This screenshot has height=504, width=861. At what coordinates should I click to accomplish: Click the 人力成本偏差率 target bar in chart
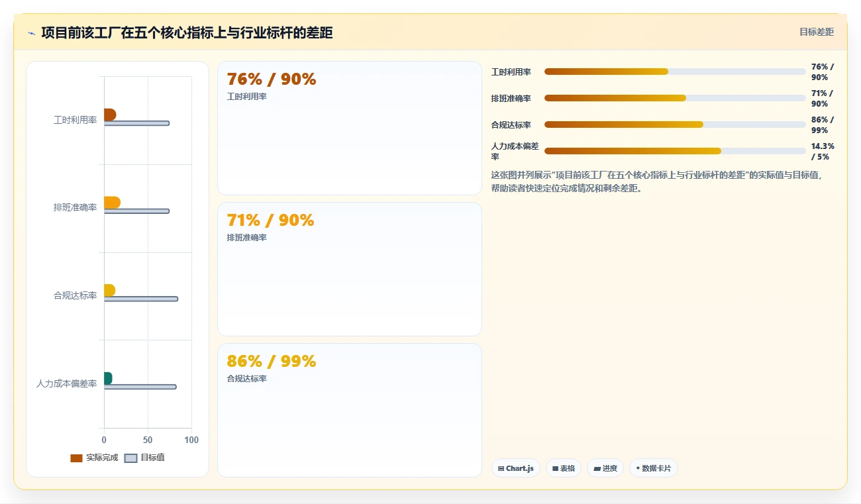tap(140, 387)
